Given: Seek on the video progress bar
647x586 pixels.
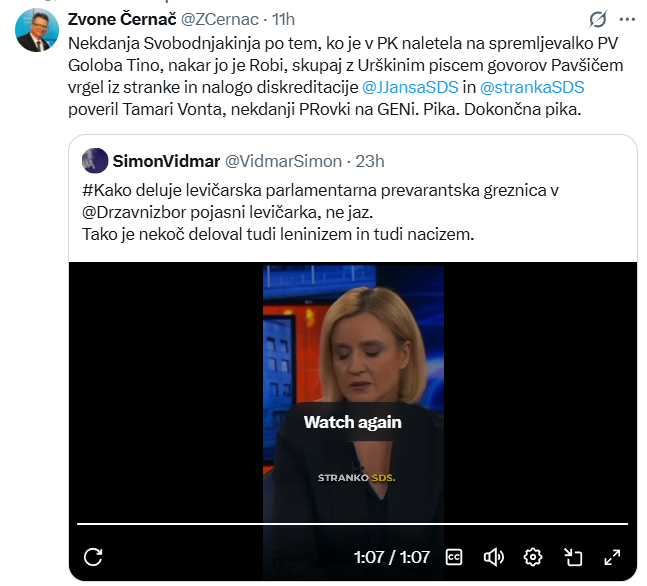Looking at the screenshot, I should tap(352, 524).
